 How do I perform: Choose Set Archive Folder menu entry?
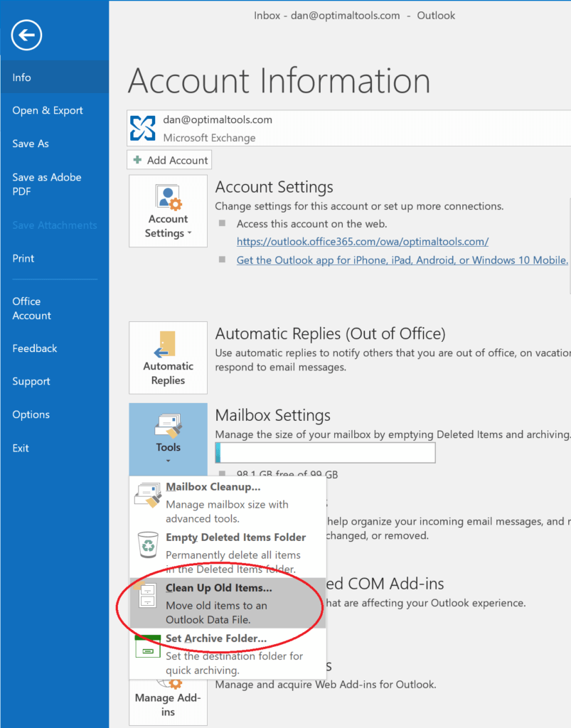(228, 654)
